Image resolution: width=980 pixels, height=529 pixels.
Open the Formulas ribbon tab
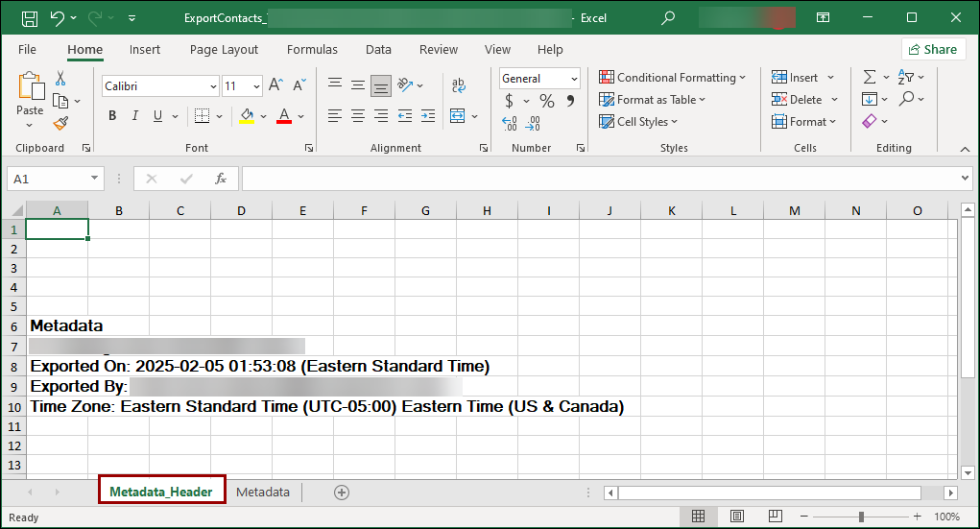coord(312,49)
